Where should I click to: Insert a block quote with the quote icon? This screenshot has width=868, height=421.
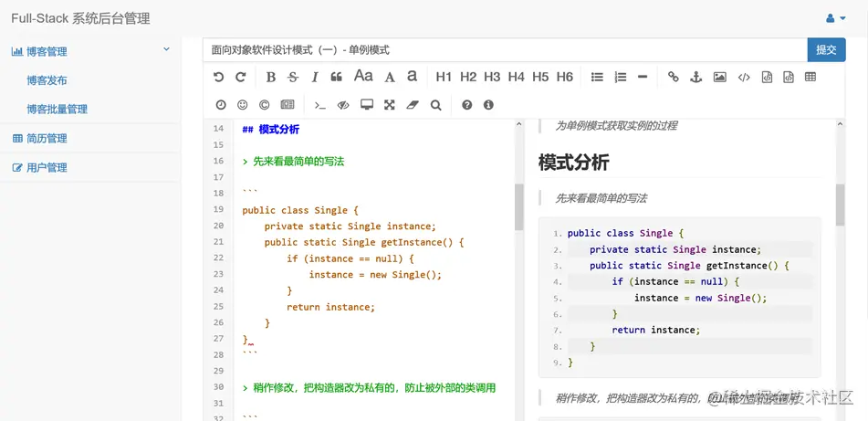pyautogui.click(x=336, y=77)
